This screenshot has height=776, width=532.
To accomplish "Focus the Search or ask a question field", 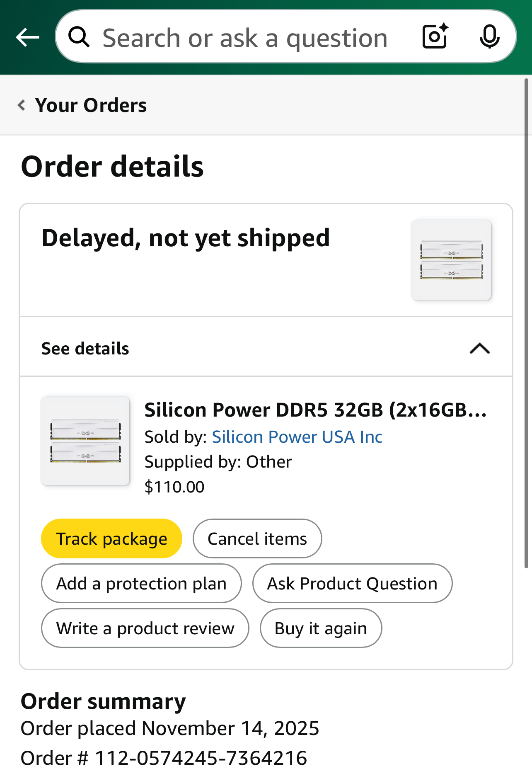I will (244, 38).
